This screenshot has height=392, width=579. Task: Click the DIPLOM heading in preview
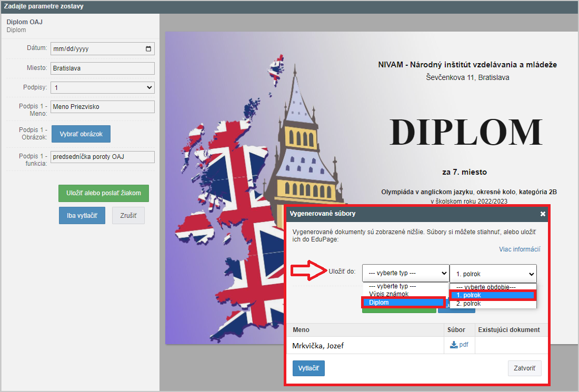(466, 132)
